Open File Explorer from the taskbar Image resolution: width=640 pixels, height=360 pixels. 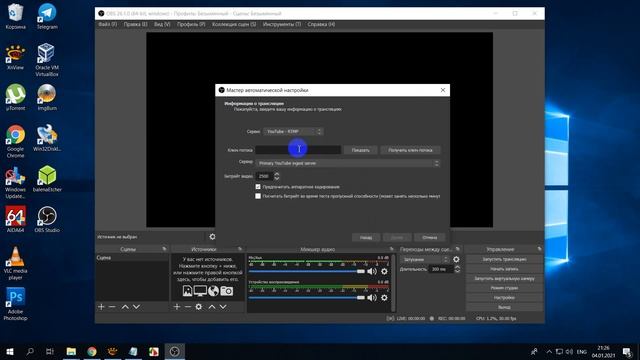[71, 351]
